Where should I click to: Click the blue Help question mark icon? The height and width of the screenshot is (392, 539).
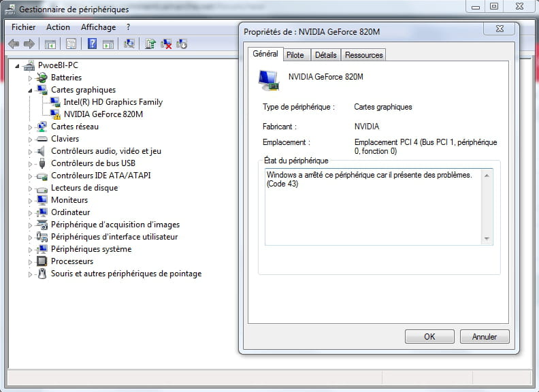[x=92, y=44]
